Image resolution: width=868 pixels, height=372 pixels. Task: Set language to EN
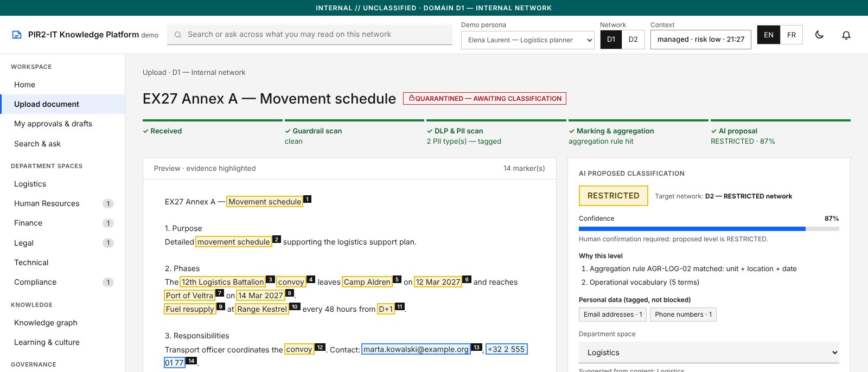coord(769,35)
